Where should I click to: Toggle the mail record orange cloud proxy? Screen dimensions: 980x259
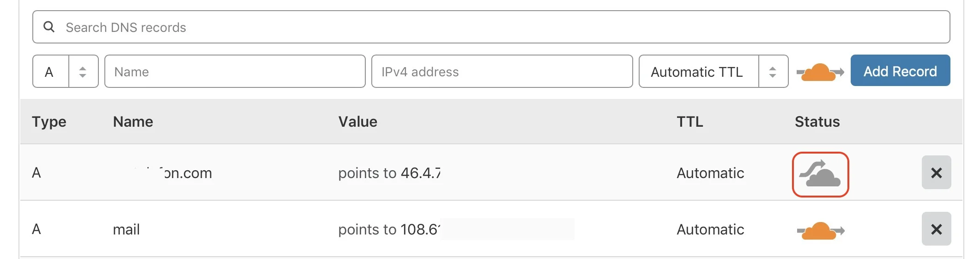(820, 230)
